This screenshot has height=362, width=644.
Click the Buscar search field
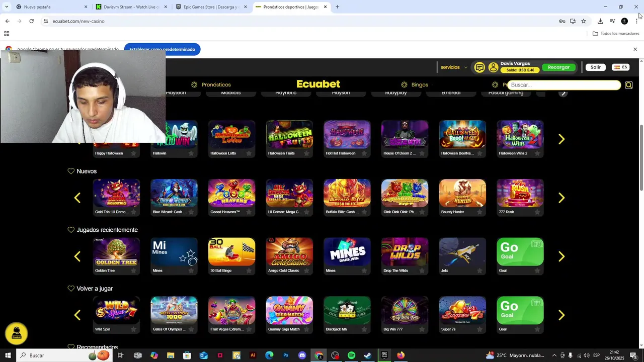(564, 85)
